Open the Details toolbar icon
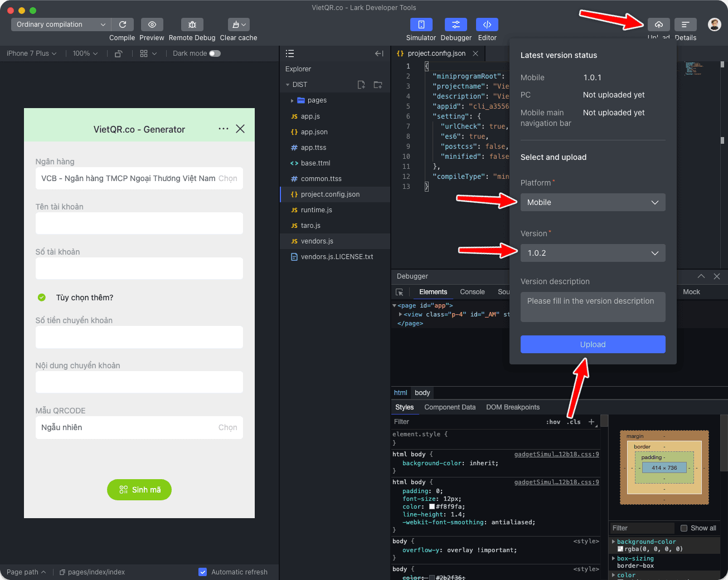Viewport: 728px width, 580px height. coord(685,25)
